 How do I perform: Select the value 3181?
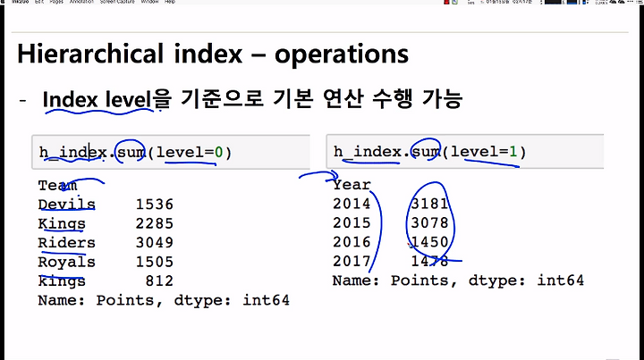point(429,204)
